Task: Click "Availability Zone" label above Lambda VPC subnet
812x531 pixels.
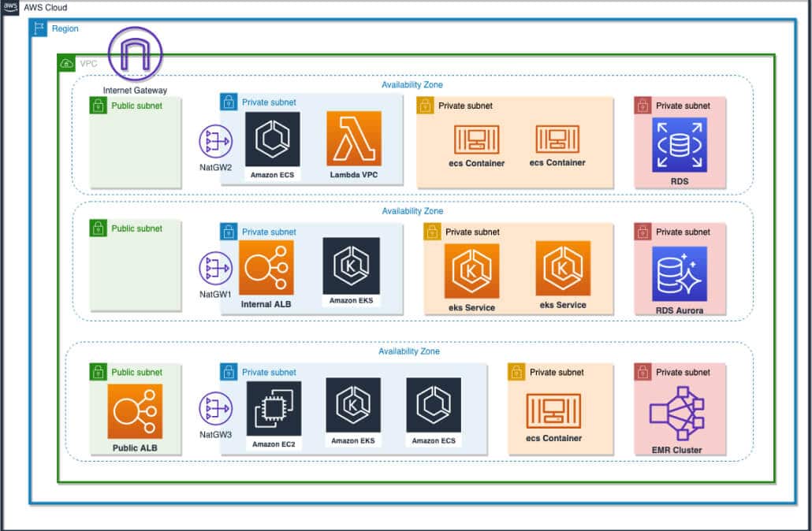Action: [412, 85]
